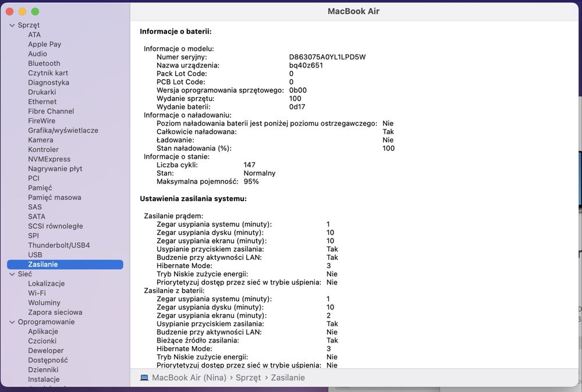Image resolution: width=582 pixels, height=392 pixels.
Task: Click the Oprogramowanie category label
Action: [47, 322]
